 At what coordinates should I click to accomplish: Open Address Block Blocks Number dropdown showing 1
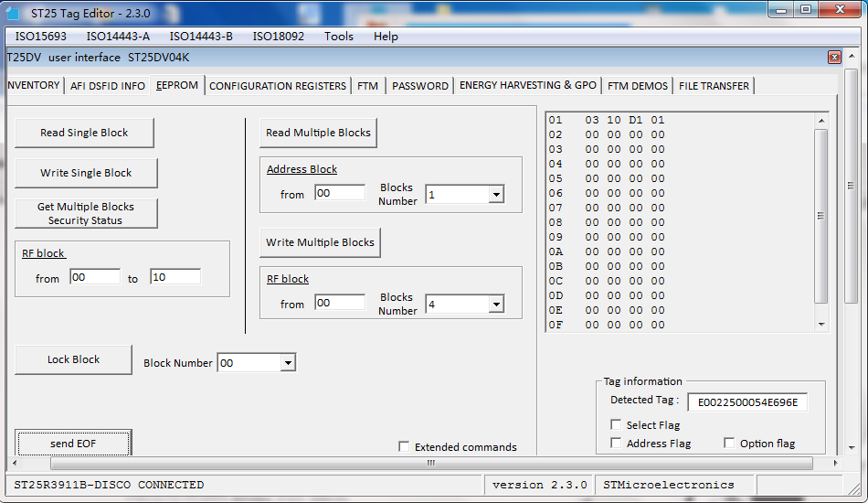coord(496,195)
